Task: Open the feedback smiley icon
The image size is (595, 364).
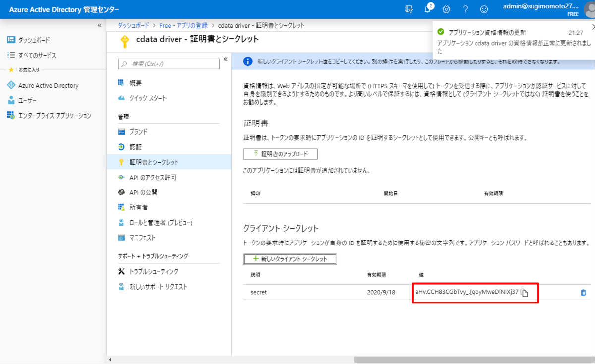Action: [484, 9]
